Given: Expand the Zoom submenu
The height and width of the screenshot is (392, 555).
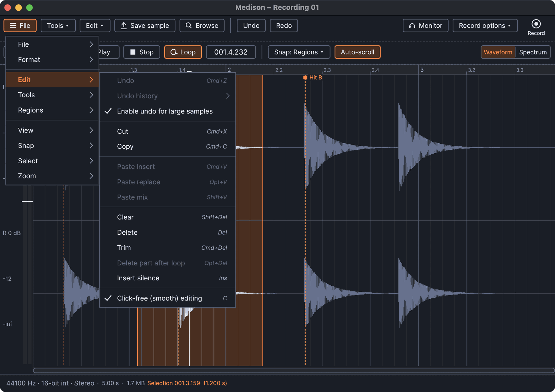Looking at the screenshot, I should click(52, 176).
